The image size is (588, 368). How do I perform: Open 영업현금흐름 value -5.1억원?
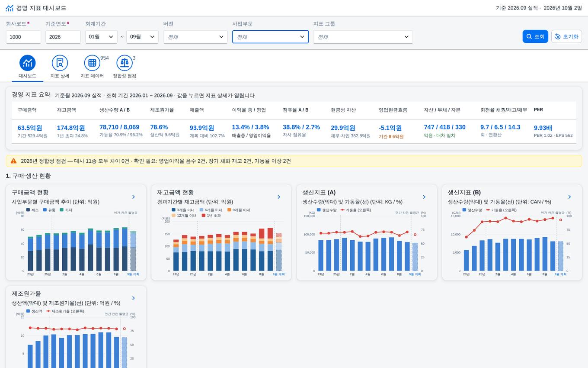coord(390,128)
